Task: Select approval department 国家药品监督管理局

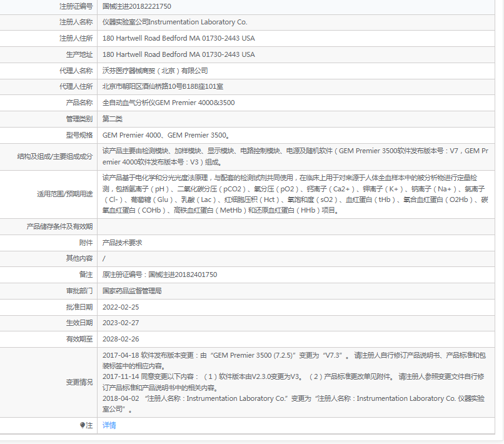Action: pyautogui.click(x=132, y=291)
